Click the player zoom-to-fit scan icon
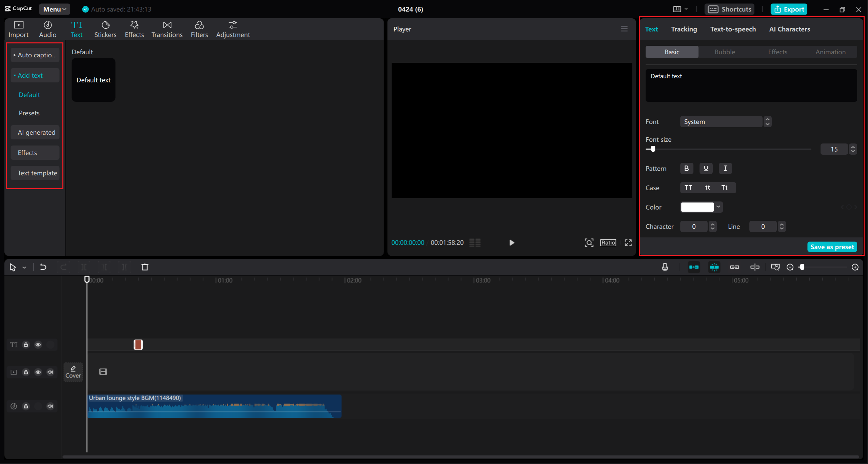 [589, 243]
